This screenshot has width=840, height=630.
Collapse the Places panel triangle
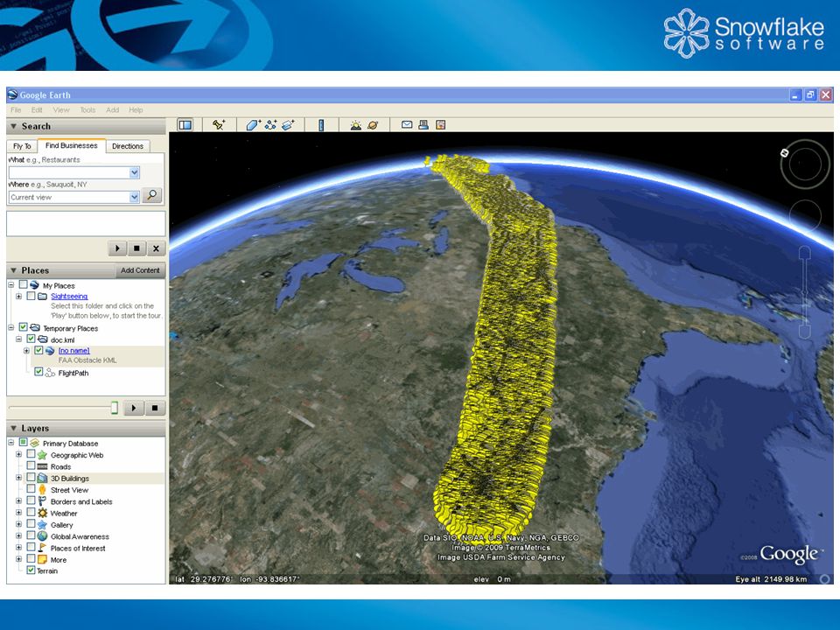click(x=14, y=270)
